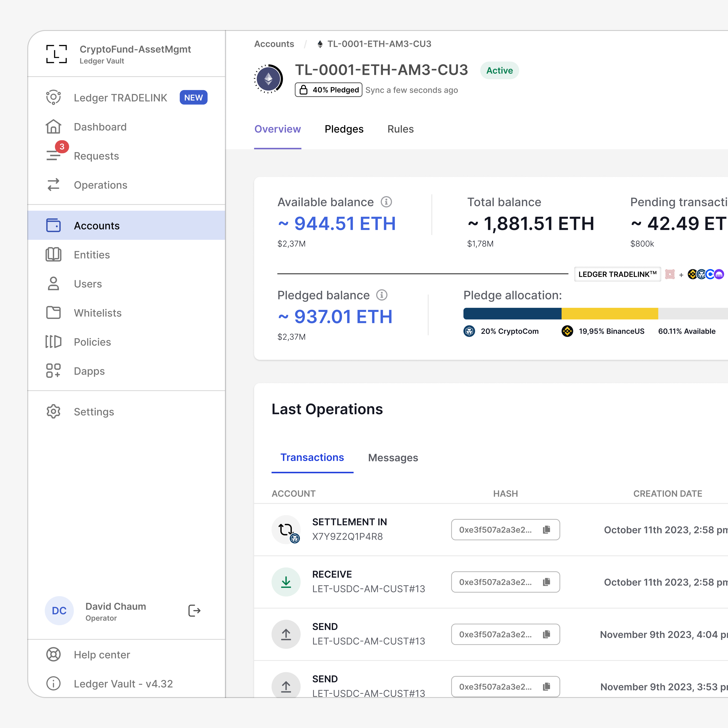Copy the hash in the RECEIVE row
Image resolution: width=728 pixels, height=728 pixels.
pyautogui.click(x=546, y=582)
